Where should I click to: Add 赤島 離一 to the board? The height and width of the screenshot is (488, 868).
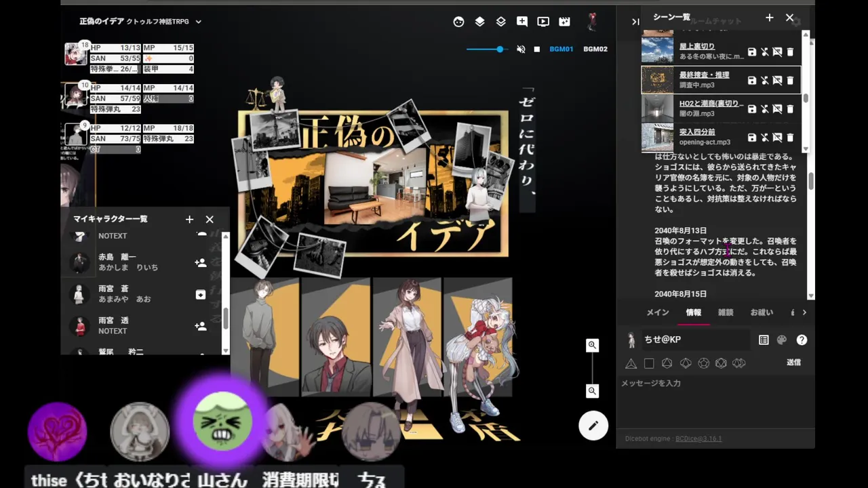pyautogui.click(x=200, y=263)
